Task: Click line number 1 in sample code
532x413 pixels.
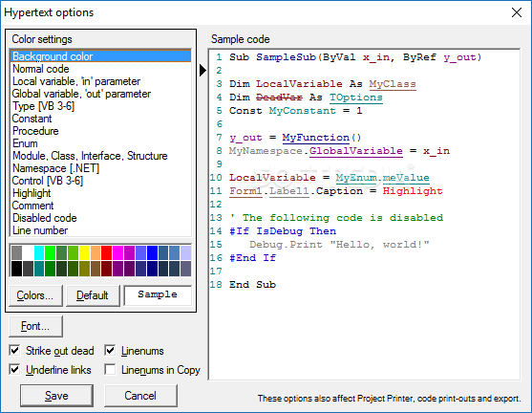Action: click(x=219, y=57)
